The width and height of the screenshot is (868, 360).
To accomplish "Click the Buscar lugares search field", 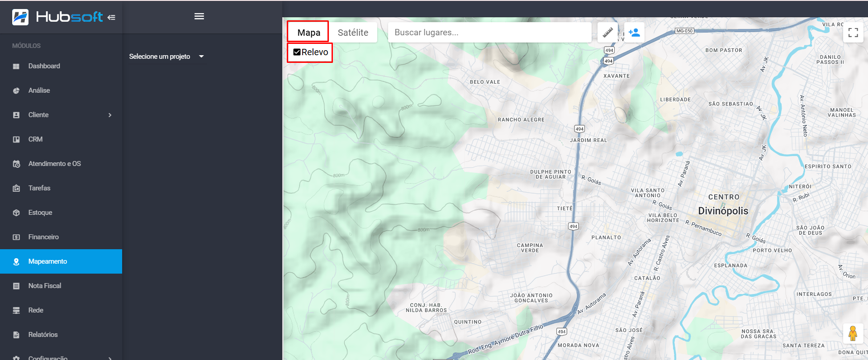I will tap(489, 33).
